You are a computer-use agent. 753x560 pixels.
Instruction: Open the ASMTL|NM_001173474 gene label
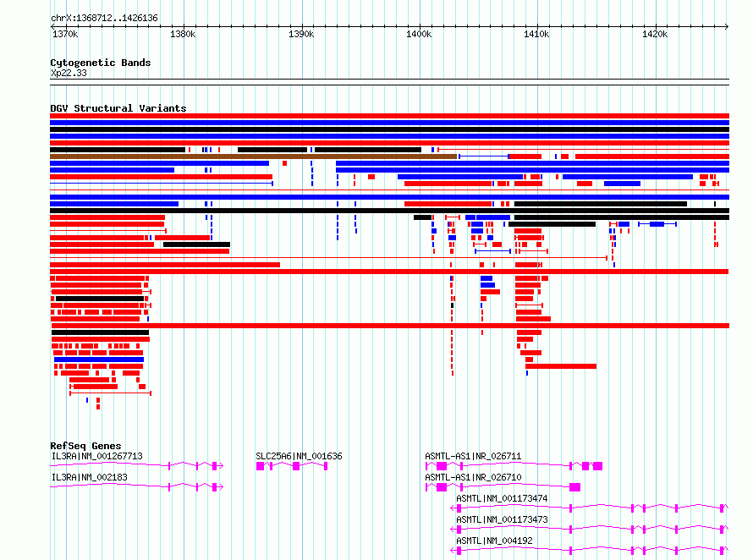[502, 498]
